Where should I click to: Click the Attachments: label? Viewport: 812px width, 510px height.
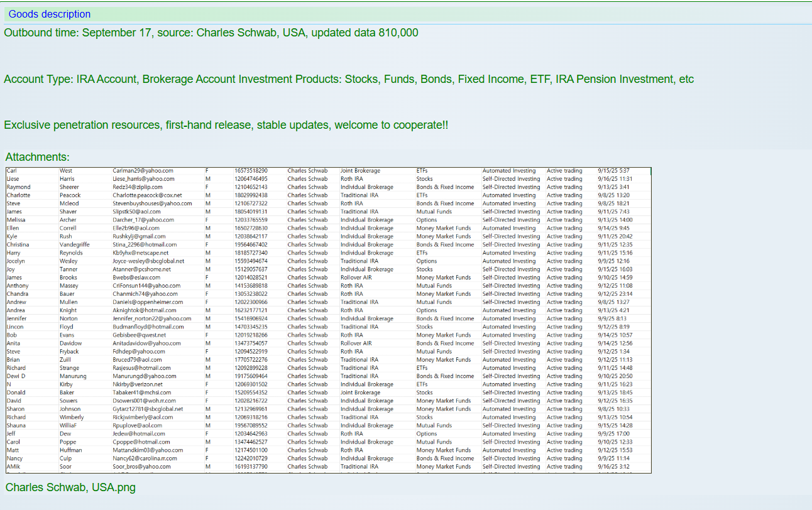(x=37, y=157)
